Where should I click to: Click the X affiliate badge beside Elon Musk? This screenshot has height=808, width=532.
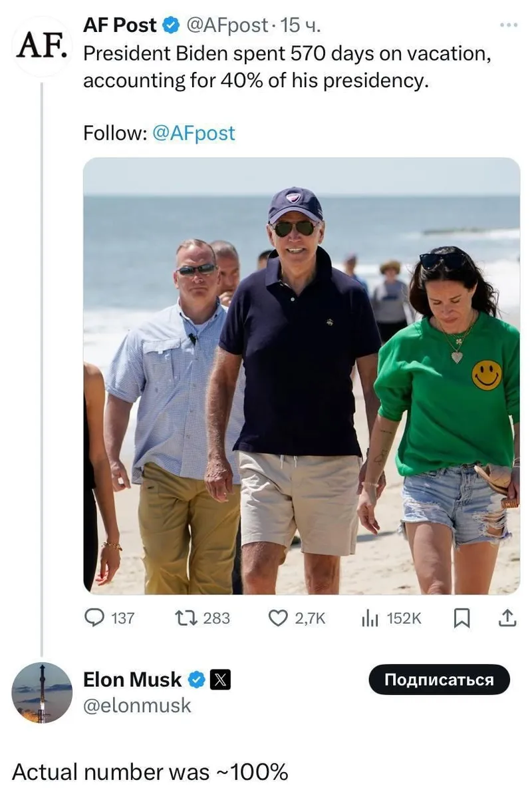click(221, 680)
